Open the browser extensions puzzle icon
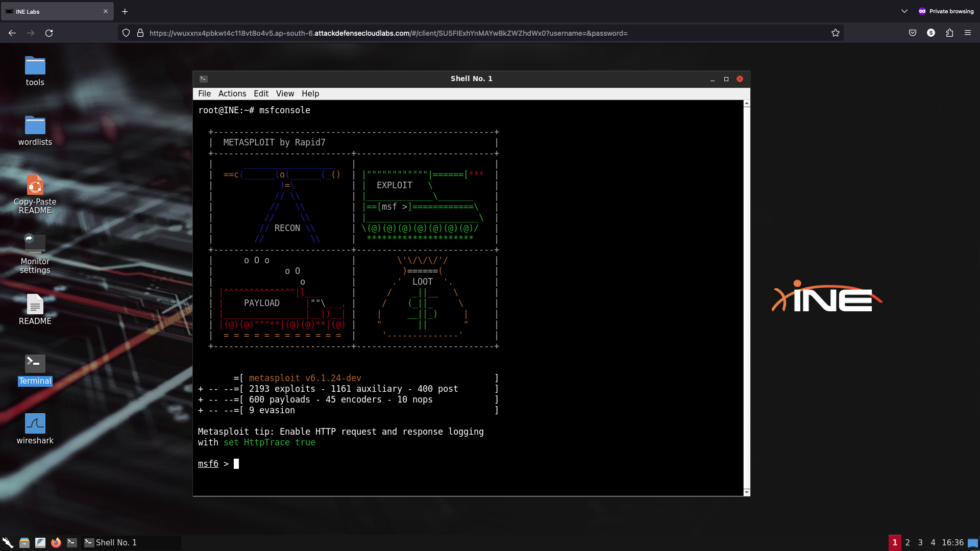This screenshot has height=551, width=980. tap(949, 33)
